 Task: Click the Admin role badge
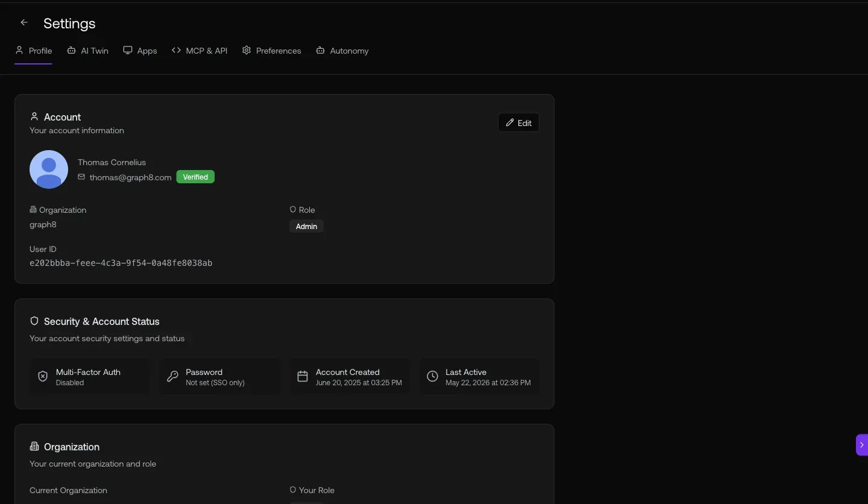tap(306, 226)
